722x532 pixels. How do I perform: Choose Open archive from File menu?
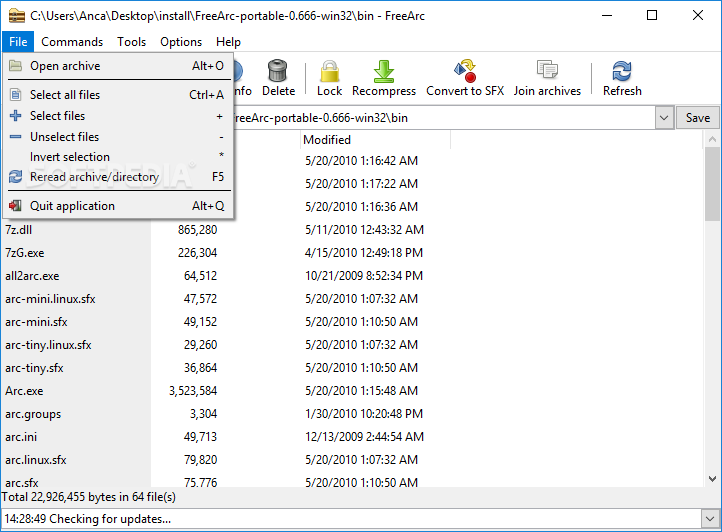[x=118, y=66]
